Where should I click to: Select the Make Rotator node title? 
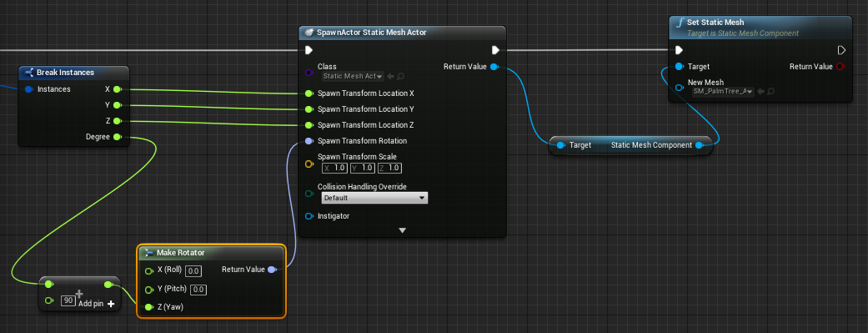click(180, 253)
